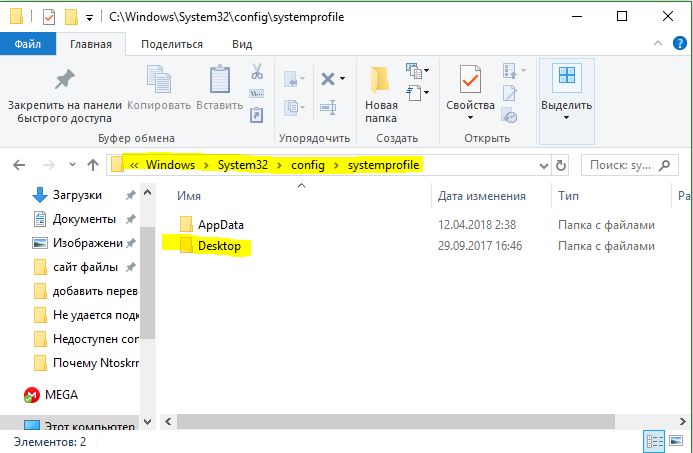Click the red X Delete icon
Image resolution: width=693 pixels, height=453 pixels.
[328, 79]
